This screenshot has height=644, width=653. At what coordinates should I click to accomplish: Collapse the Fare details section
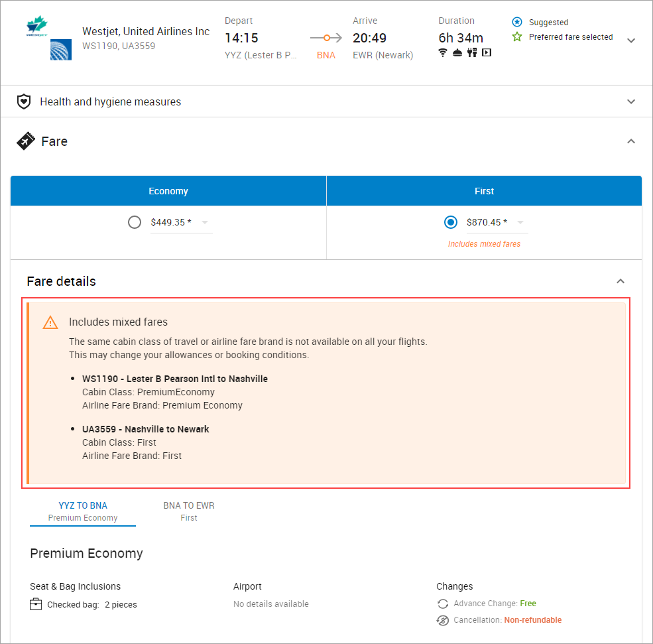(x=621, y=281)
